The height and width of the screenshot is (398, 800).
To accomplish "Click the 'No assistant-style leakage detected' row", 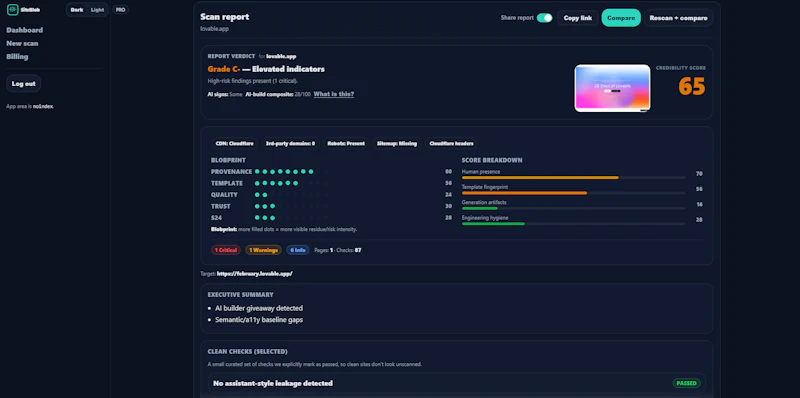I will tap(457, 383).
